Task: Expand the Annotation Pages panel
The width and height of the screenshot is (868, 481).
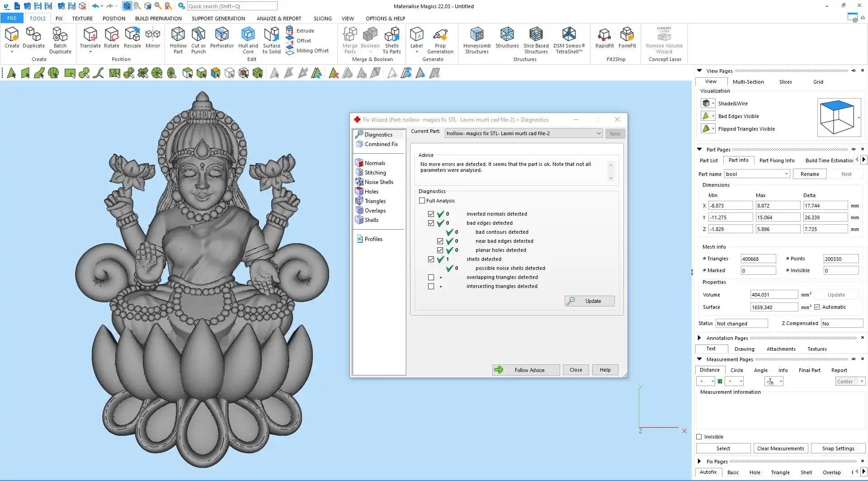Action: 699,338
